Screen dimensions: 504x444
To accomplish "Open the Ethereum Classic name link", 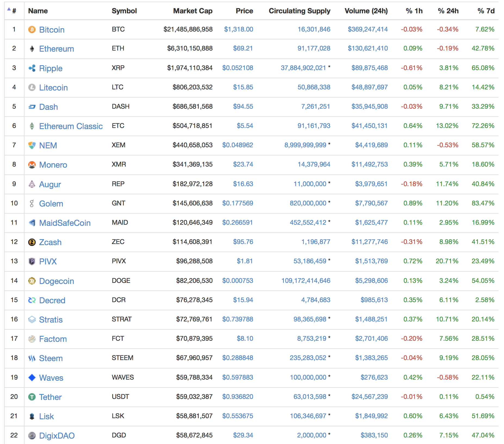I will [71, 126].
